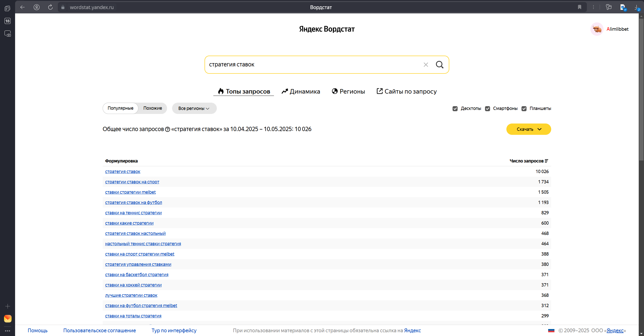Screen dimensions: 644x336
Task: Open the стратегии ставок на спорт link
Action: click(x=132, y=182)
